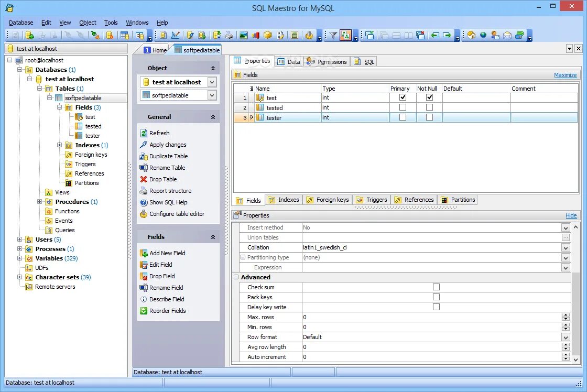
Task: Increase Max. rows with up stepper
Action: pos(566,315)
